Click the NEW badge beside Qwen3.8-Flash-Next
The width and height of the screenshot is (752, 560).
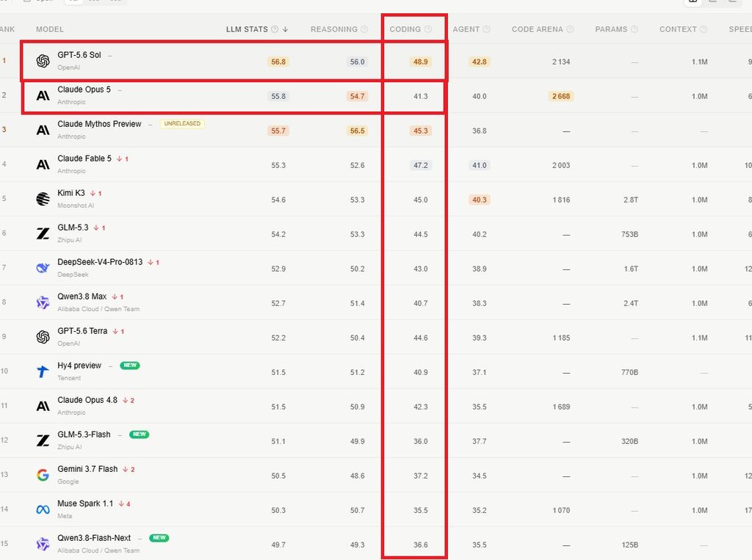tap(159, 538)
